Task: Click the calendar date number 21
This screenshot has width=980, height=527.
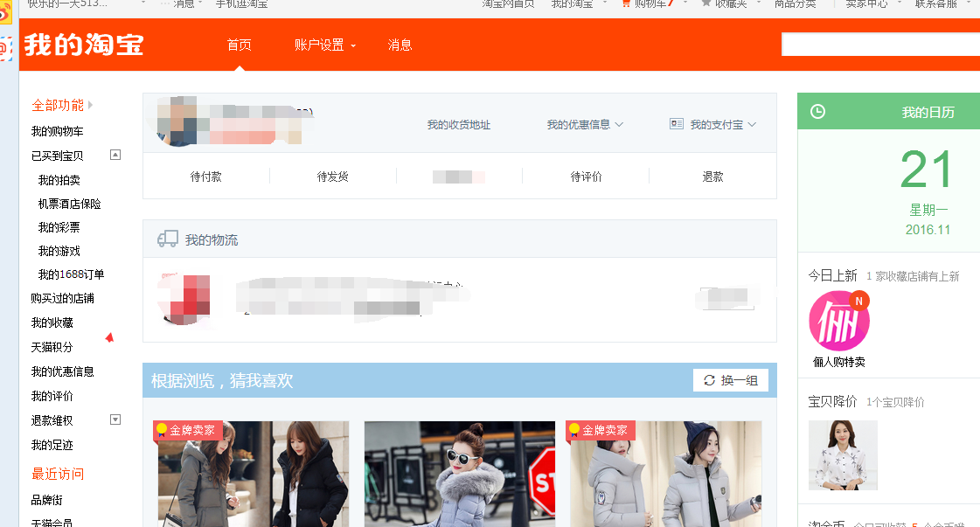Action: [x=927, y=169]
